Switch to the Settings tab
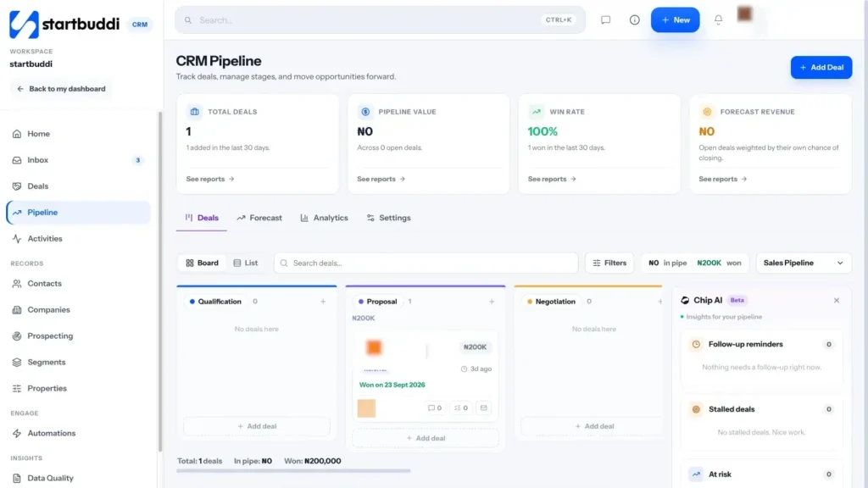This screenshot has width=868, height=488. [388, 218]
